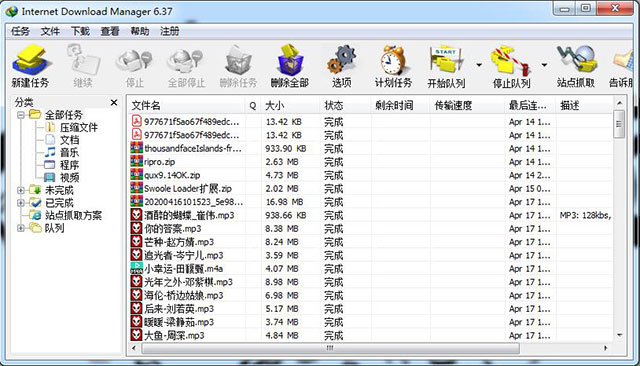This screenshot has width=640, height=366.
Task: Select the 音乐 category with note icon
Action: [x=50, y=152]
